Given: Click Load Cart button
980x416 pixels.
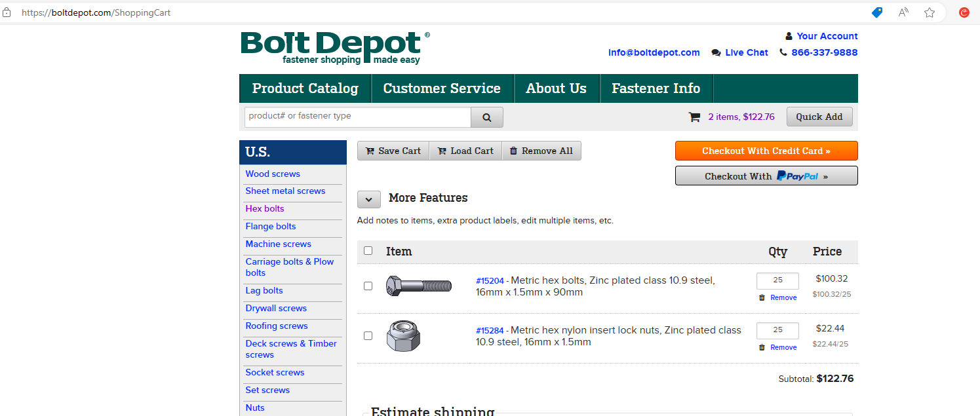Looking at the screenshot, I should click(465, 151).
